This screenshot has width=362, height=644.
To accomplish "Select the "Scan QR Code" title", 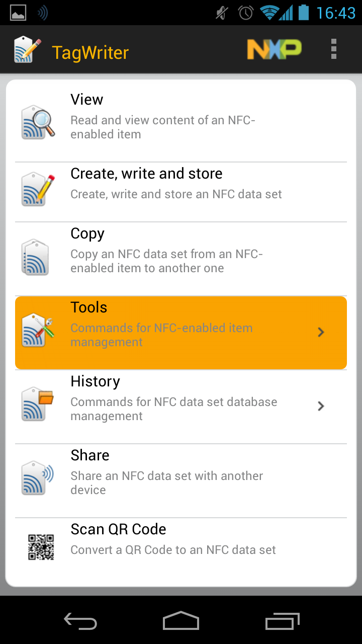I will (119, 529).
